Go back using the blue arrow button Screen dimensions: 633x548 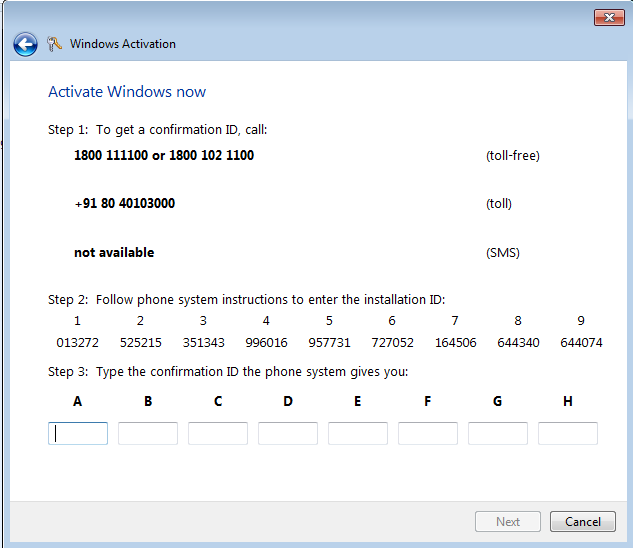pos(25,44)
